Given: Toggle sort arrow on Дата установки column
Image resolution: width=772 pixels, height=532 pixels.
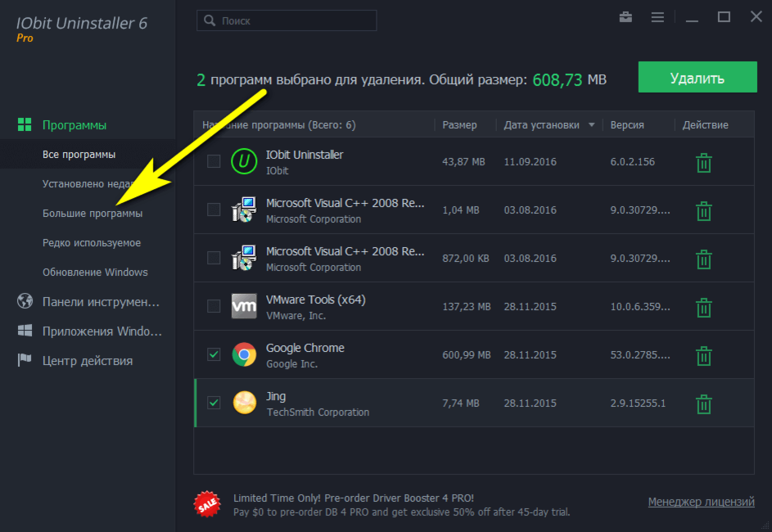Looking at the screenshot, I should [592, 125].
